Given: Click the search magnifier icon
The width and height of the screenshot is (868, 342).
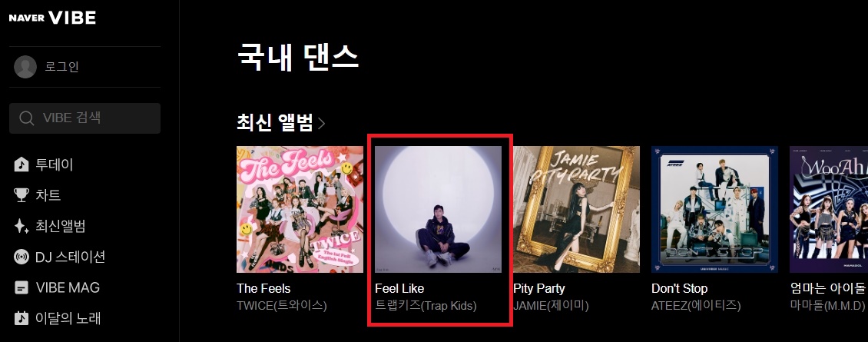Looking at the screenshot, I should 27,118.
